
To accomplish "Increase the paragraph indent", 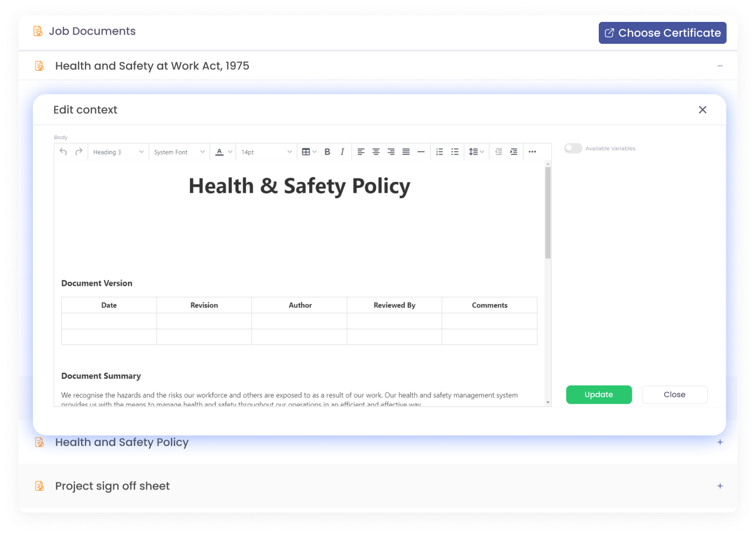I will [513, 152].
